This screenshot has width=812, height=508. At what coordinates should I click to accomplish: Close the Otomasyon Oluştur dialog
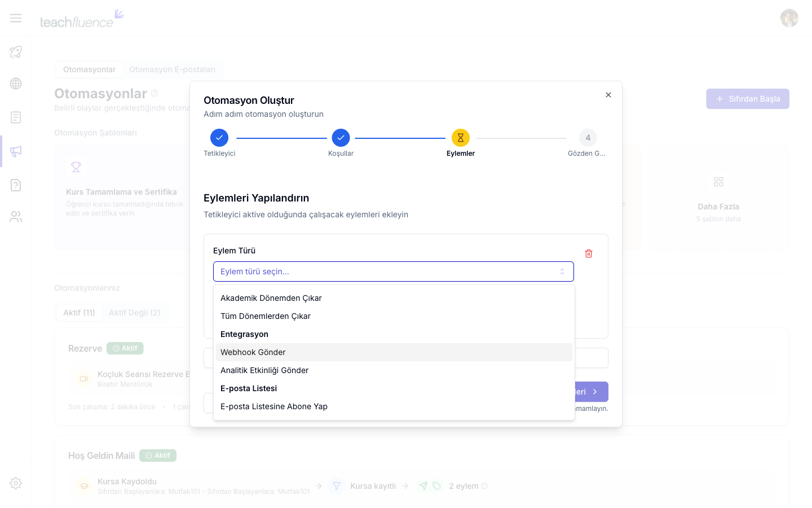pyautogui.click(x=608, y=95)
